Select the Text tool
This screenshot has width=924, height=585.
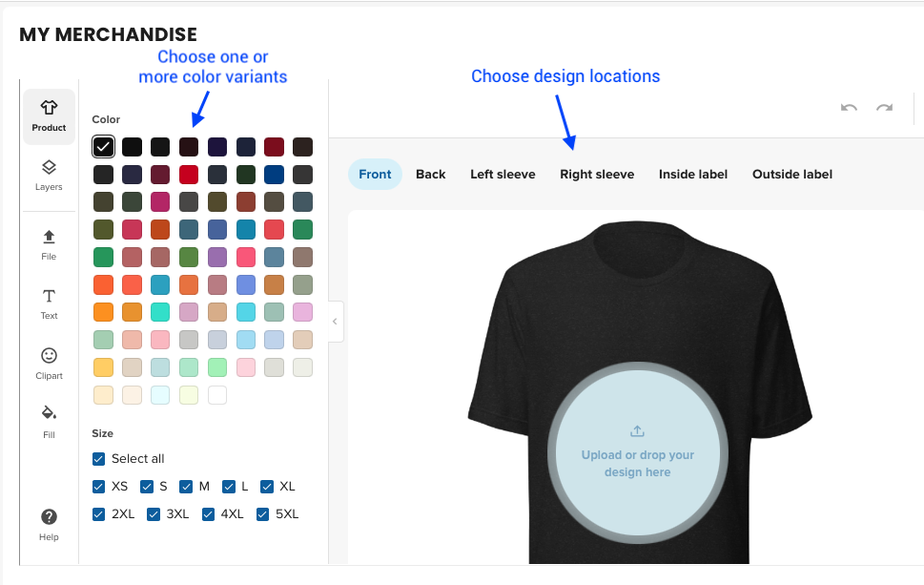point(49,303)
